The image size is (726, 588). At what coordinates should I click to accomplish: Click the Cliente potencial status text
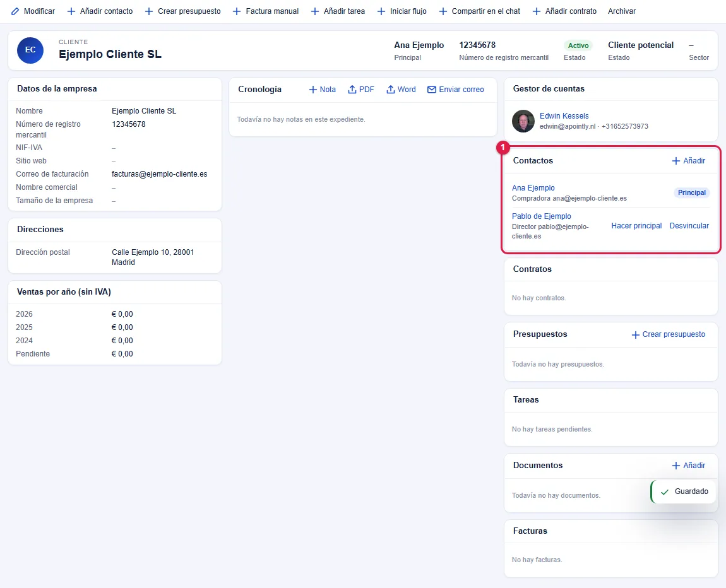point(640,45)
